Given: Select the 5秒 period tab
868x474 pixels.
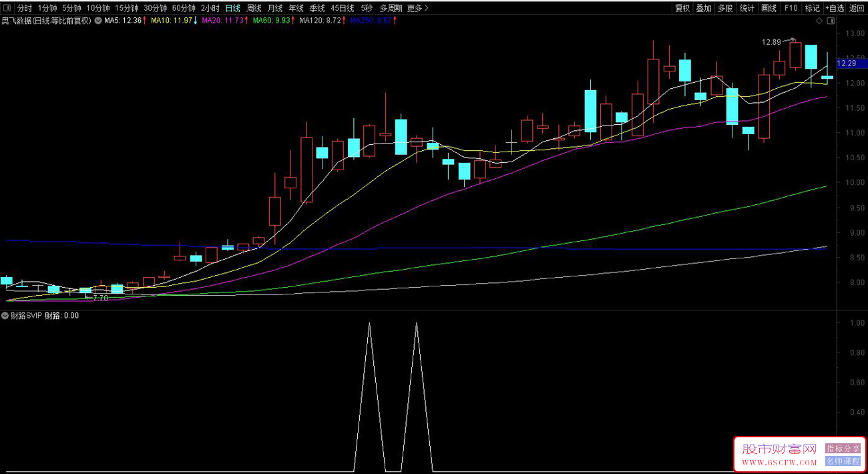Looking at the screenshot, I should [x=367, y=9].
